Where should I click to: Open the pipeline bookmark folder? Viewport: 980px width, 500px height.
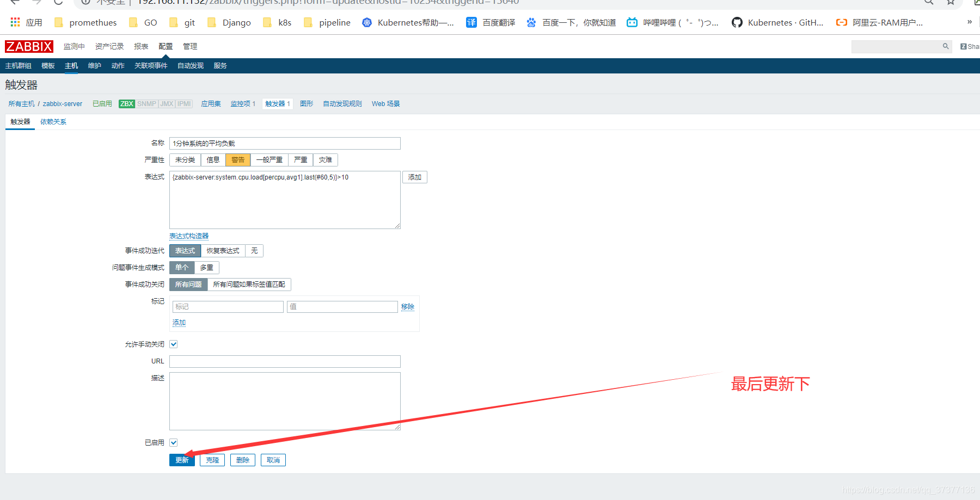click(327, 22)
